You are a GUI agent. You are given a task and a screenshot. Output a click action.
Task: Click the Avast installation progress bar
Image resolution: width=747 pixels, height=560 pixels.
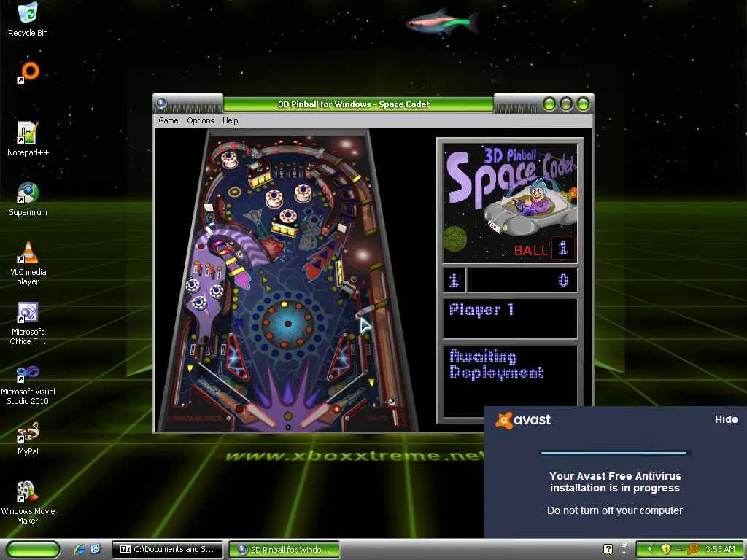tap(614, 452)
